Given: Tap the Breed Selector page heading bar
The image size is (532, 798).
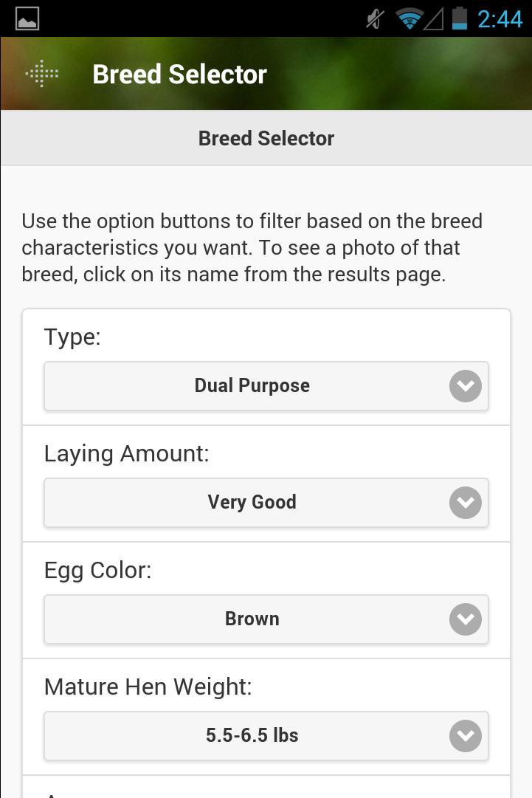Looking at the screenshot, I should (x=266, y=138).
